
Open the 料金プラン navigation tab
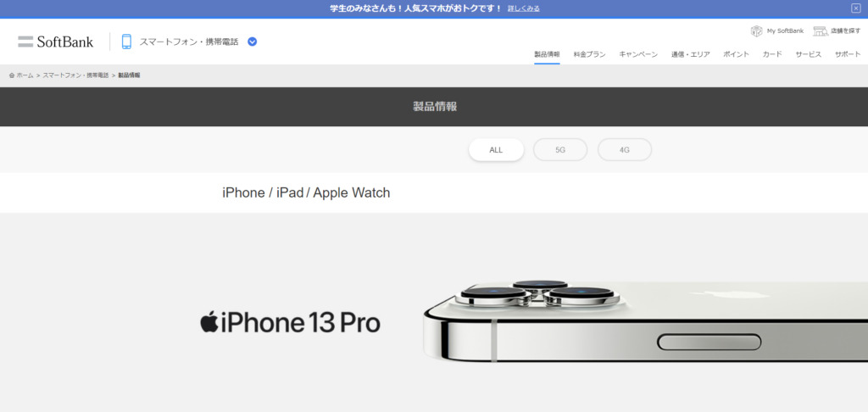tap(590, 54)
